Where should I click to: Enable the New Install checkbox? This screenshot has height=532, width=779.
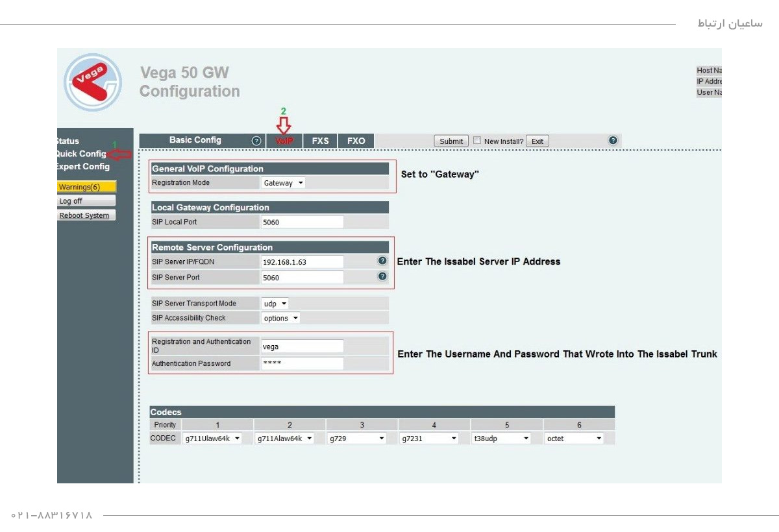click(x=477, y=141)
